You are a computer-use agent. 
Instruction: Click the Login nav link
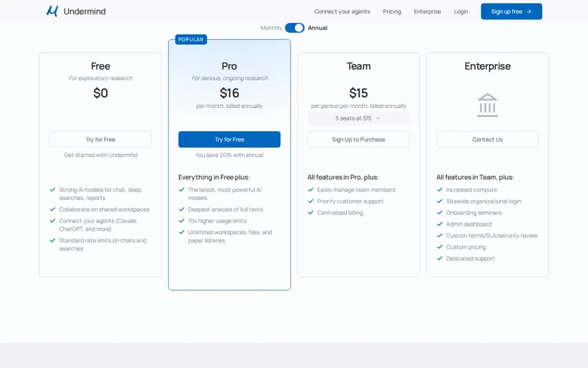click(x=461, y=11)
